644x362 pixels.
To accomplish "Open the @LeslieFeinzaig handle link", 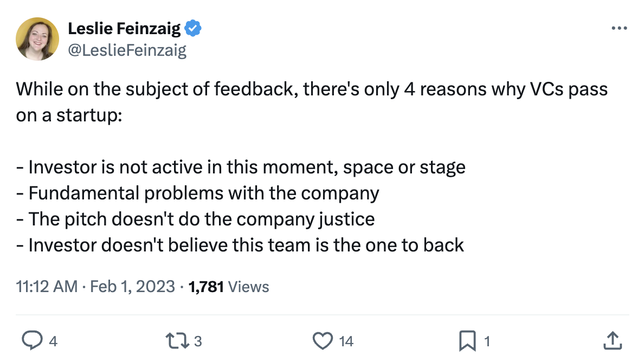I will pyautogui.click(x=127, y=50).
